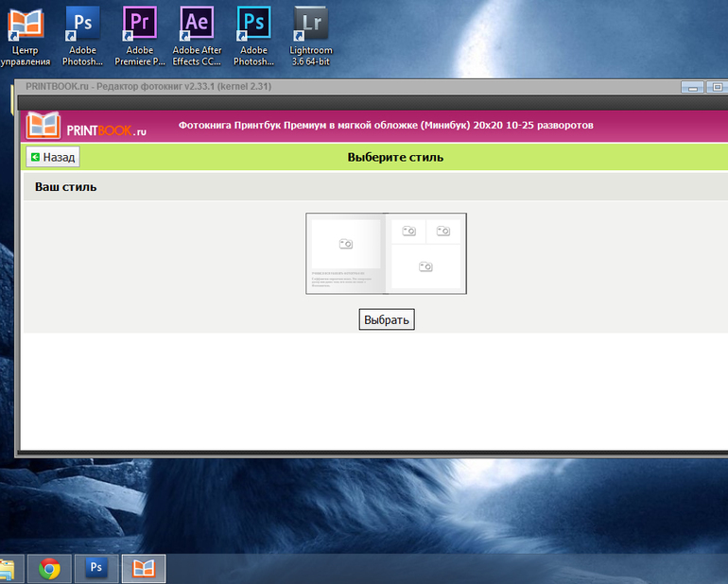Click the Printbook editor taskbar icon
Screen dimensions: 728x584
pos(143,568)
